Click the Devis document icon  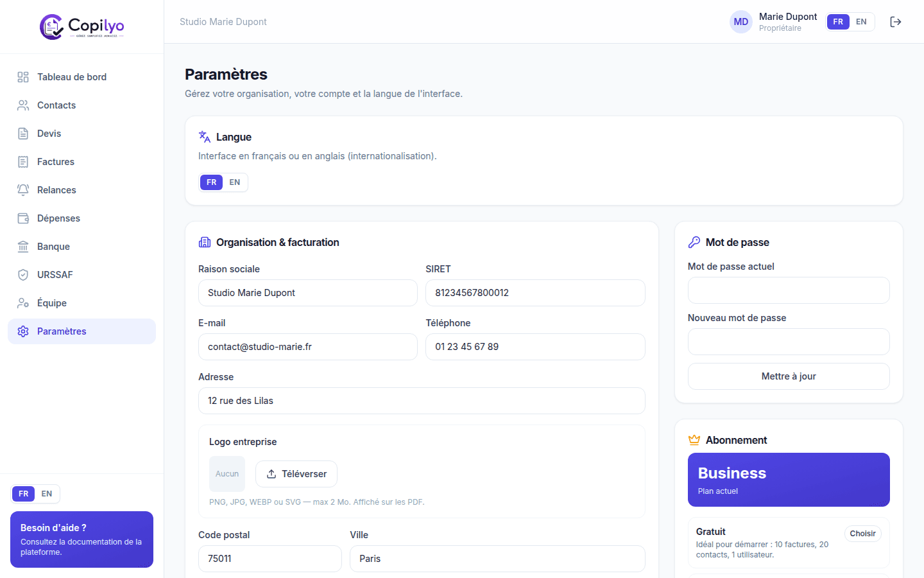23,134
